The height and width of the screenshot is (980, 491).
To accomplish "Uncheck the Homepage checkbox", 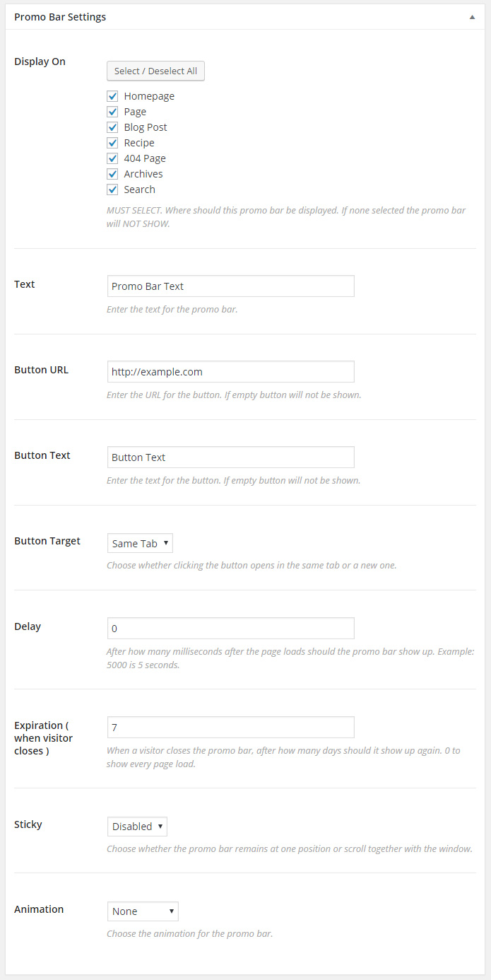I will point(112,96).
